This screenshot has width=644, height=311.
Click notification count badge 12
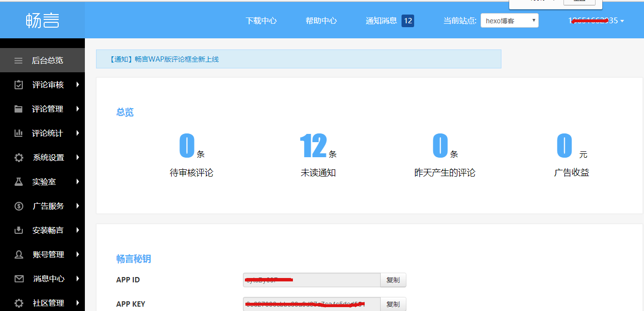coord(408,21)
